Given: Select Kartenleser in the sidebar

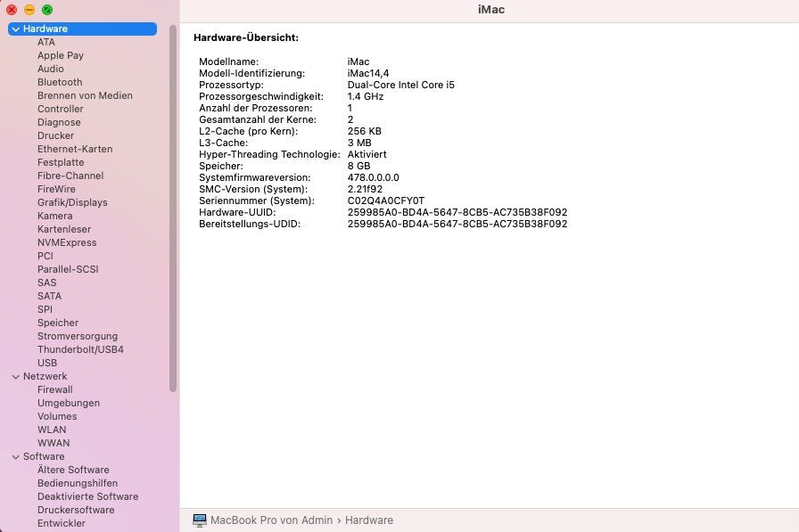Looking at the screenshot, I should pyautogui.click(x=63, y=229).
